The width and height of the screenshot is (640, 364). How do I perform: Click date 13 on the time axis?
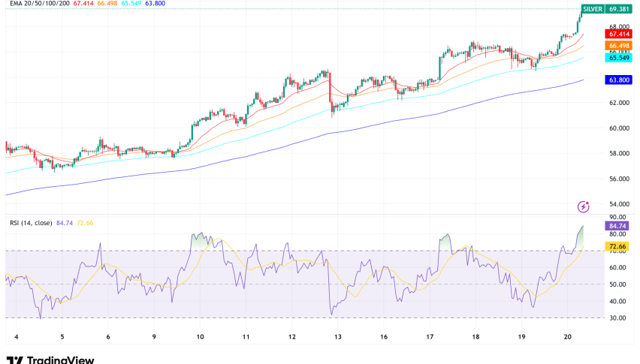point(338,338)
